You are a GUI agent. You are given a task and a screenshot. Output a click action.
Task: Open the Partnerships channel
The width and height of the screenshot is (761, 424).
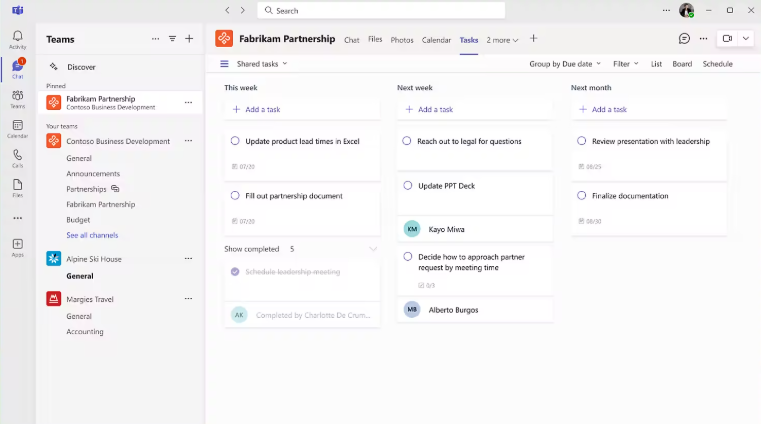[x=86, y=189]
